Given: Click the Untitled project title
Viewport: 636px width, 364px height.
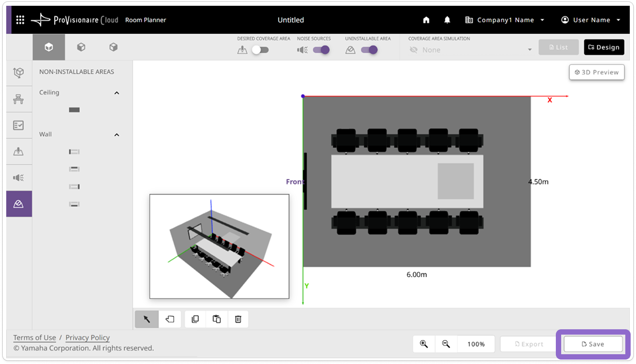Looking at the screenshot, I should (290, 20).
